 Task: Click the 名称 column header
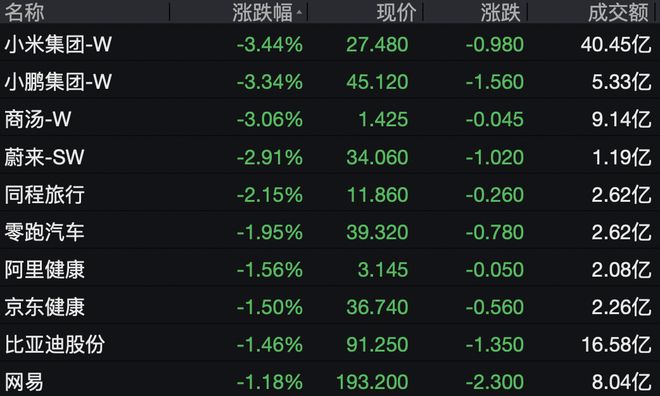click(x=24, y=12)
